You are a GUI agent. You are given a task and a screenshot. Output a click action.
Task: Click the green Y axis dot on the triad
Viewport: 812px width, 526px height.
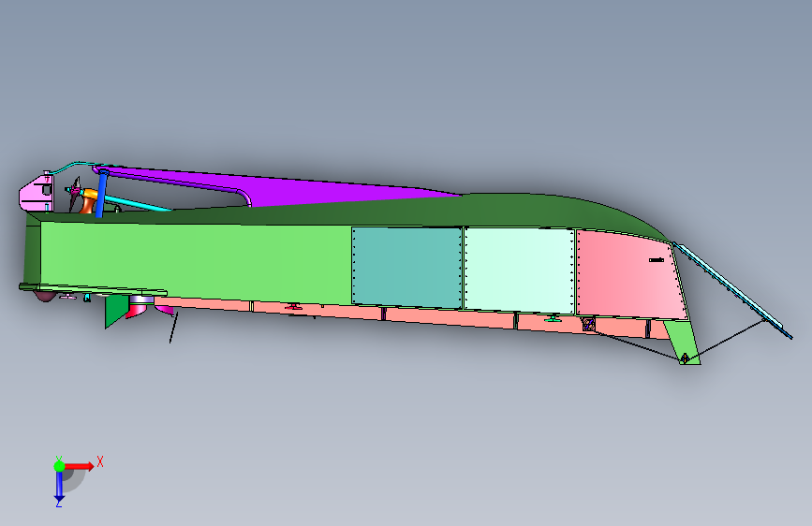59,466
